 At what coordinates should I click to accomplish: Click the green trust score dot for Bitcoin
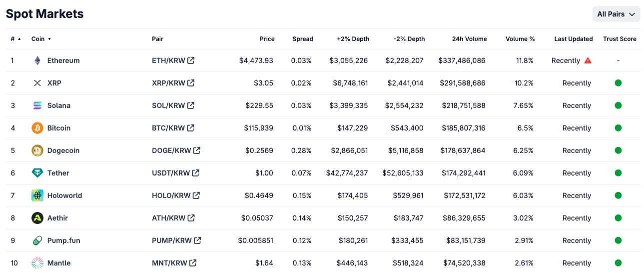(x=618, y=128)
